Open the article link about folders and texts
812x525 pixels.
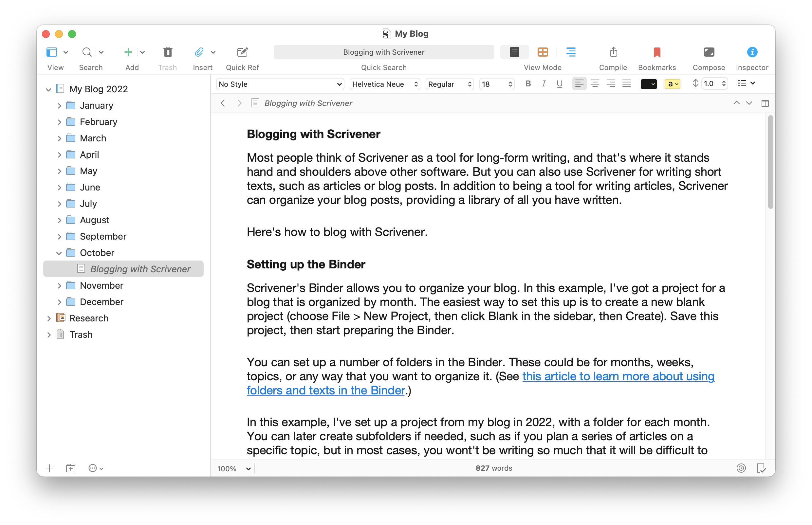618,376
